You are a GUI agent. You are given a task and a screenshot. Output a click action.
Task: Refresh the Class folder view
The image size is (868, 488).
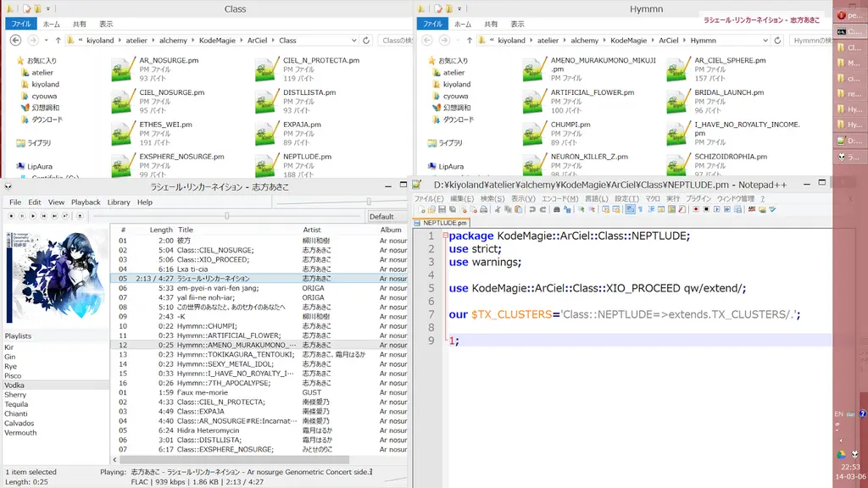click(x=366, y=41)
